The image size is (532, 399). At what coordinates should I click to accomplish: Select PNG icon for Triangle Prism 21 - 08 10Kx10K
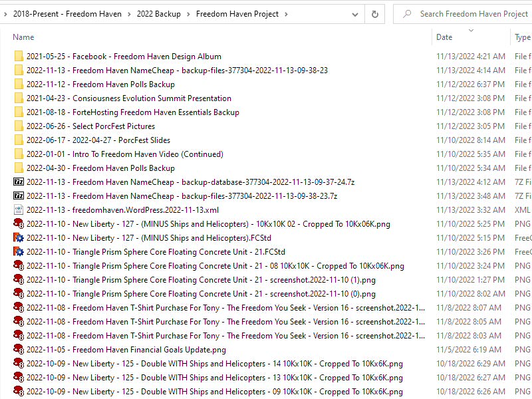tap(19, 265)
